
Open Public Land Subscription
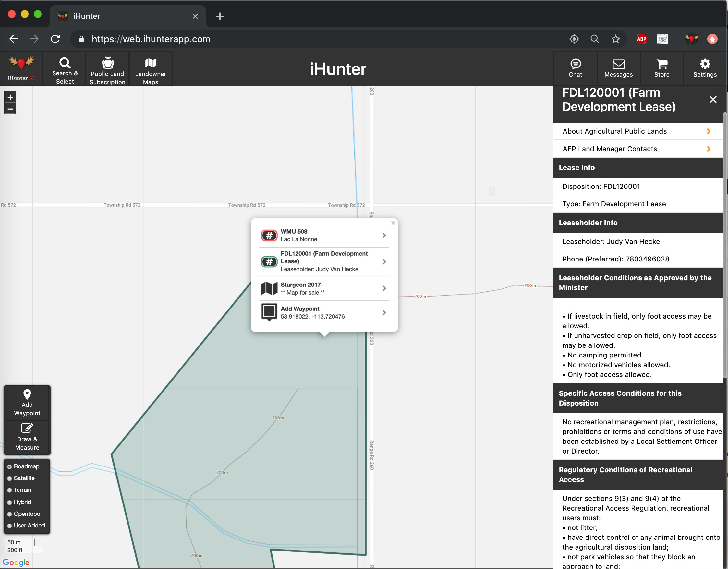107,68
